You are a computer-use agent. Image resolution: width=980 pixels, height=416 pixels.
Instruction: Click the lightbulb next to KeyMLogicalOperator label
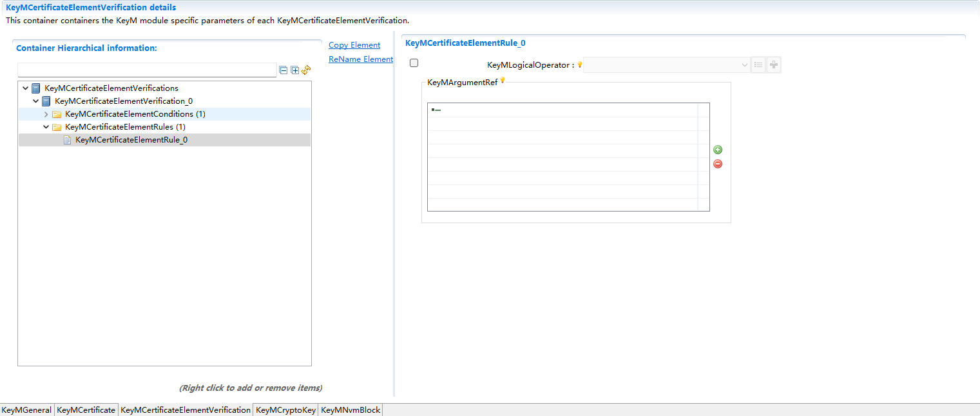pos(579,64)
